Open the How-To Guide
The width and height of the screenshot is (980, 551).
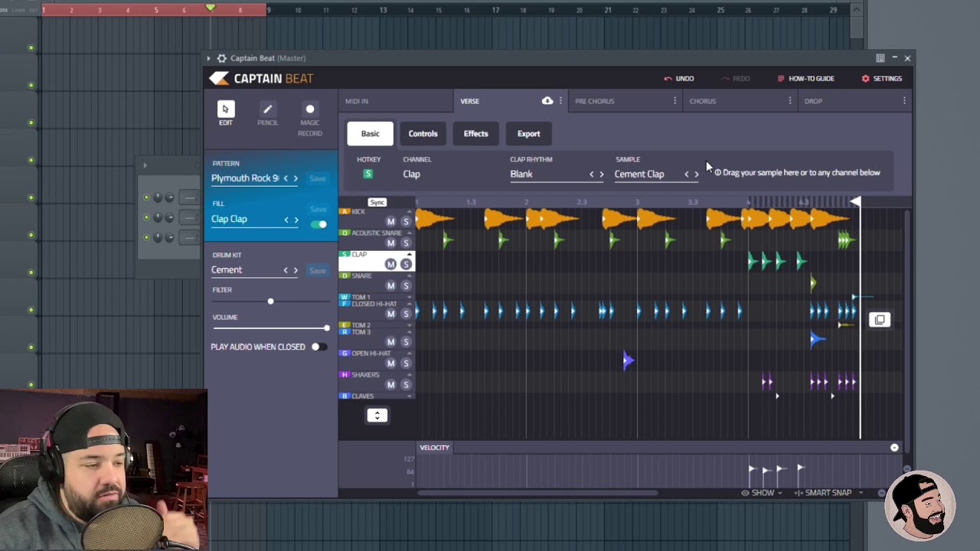(805, 79)
